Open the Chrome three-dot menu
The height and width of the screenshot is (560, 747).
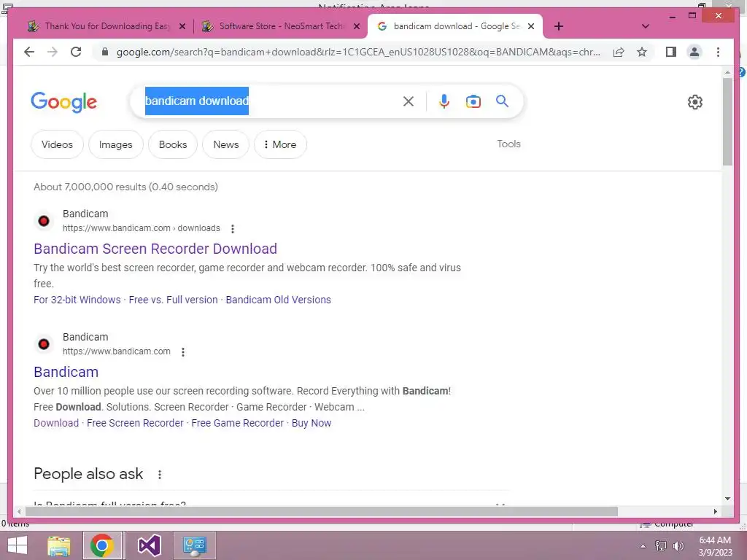[718, 52]
